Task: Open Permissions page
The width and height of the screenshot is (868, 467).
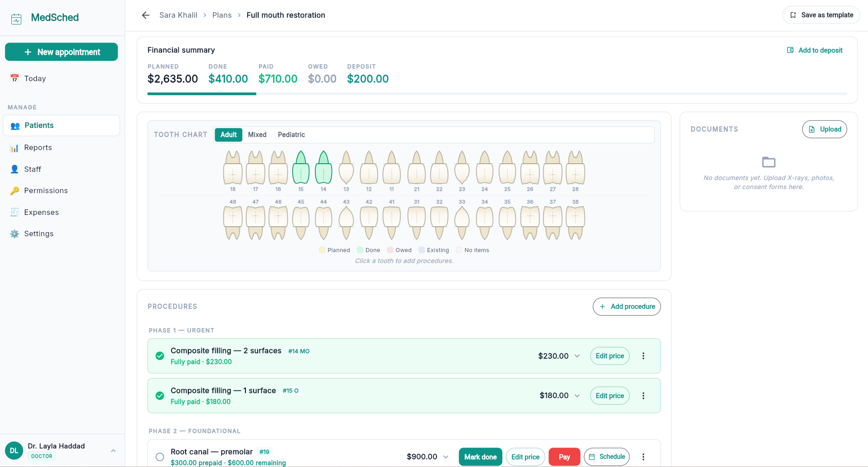Action: [x=62, y=190]
